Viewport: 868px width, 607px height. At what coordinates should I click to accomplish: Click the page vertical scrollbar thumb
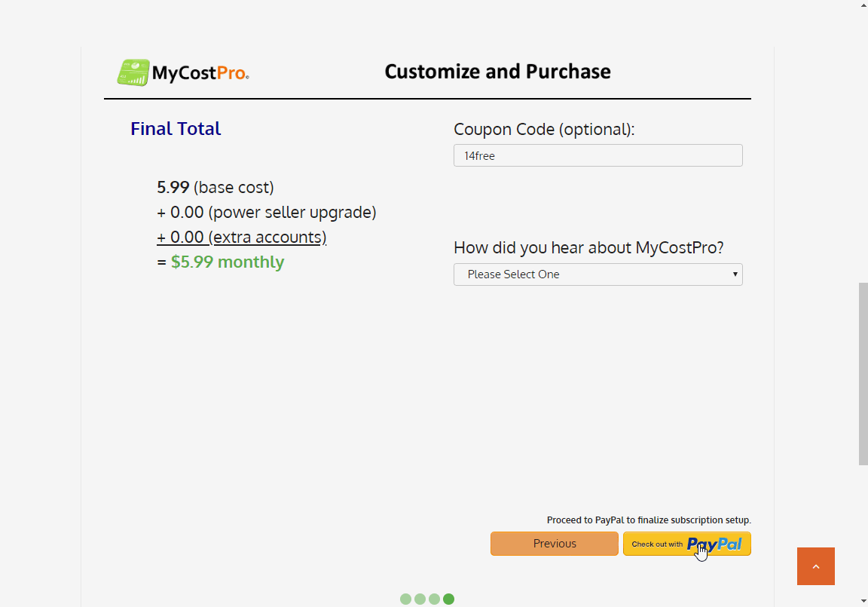click(x=863, y=374)
